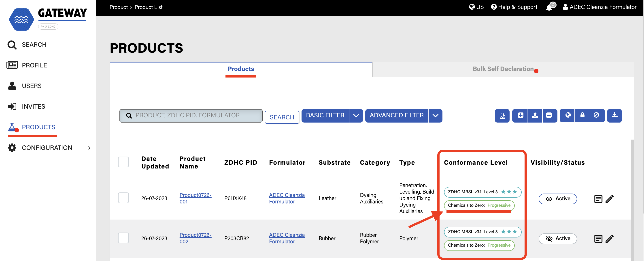Image resolution: width=644 pixels, height=261 pixels.
Task: Open INVITES in the sidebar menu
Action: coord(34,107)
